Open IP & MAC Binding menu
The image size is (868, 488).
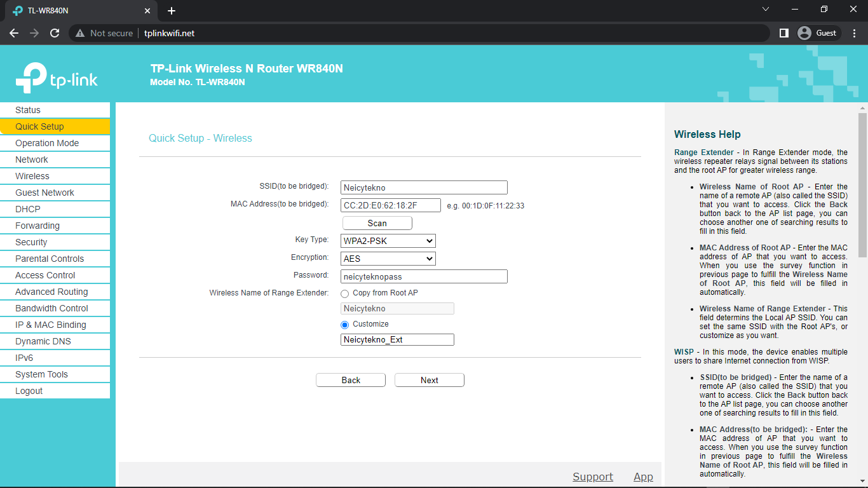(x=55, y=325)
